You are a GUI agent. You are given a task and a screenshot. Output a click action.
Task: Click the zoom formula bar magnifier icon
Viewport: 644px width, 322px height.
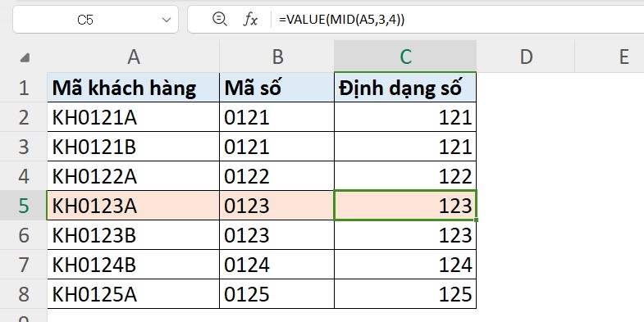click(219, 19)
